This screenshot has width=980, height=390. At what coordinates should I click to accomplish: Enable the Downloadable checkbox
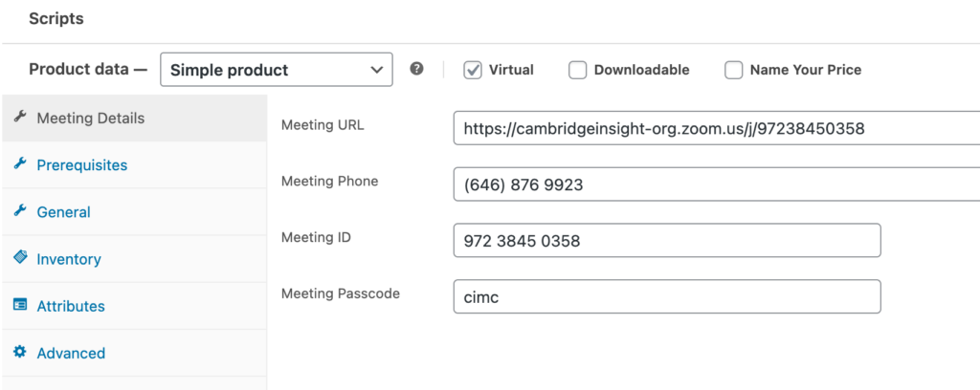(x=577, y=70)
